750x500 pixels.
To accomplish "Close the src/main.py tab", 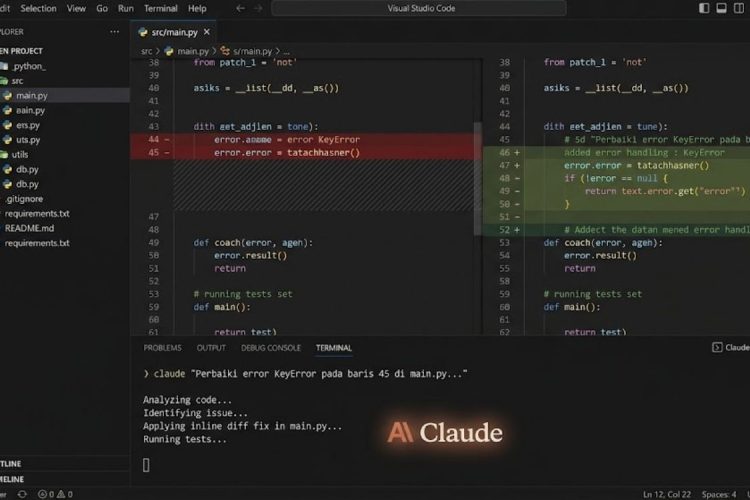I will [207, 32].
